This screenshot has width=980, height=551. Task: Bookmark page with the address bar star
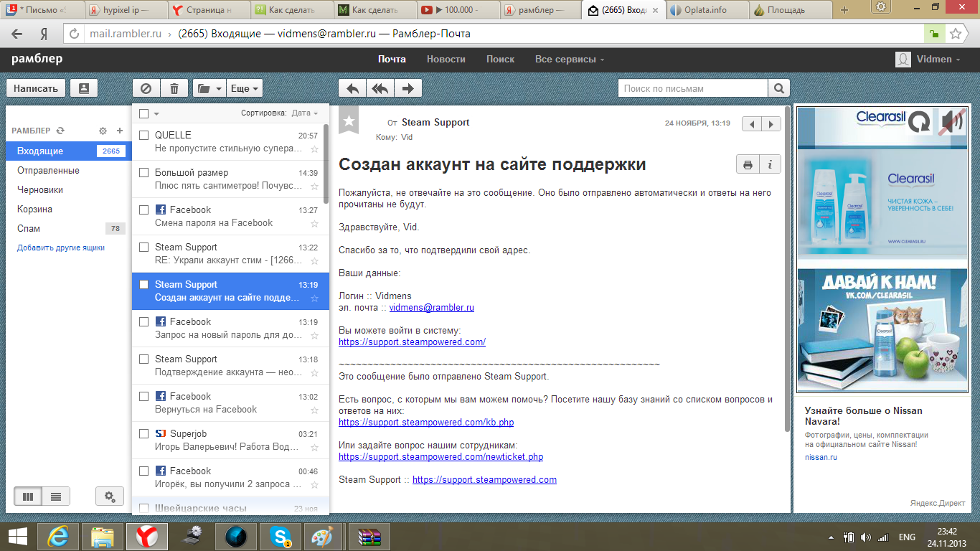956,34
